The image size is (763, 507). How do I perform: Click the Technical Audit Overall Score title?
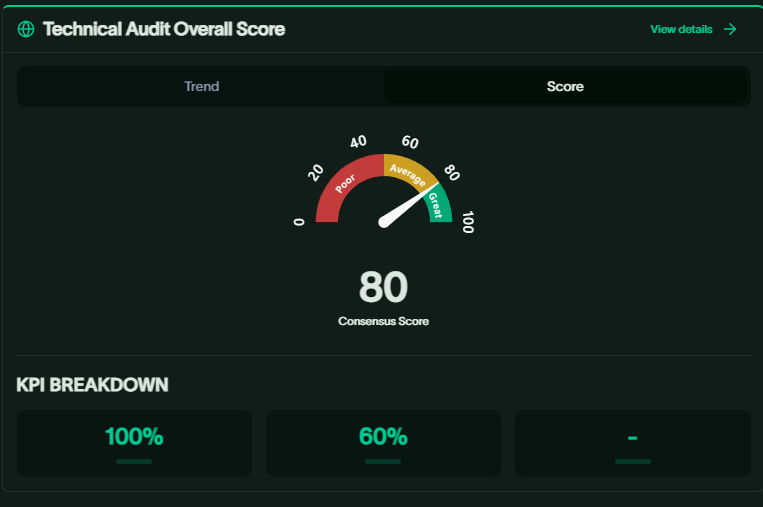pyautogui.click(x=164, y=29)
